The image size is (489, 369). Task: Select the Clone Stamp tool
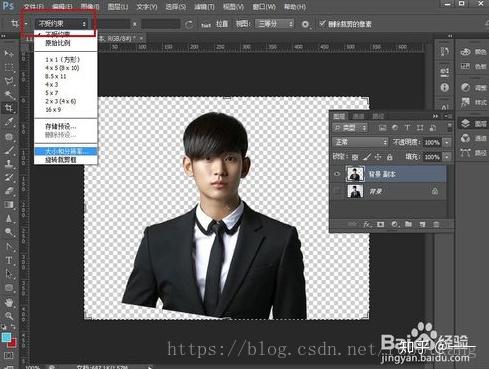[x=9, y=163]
